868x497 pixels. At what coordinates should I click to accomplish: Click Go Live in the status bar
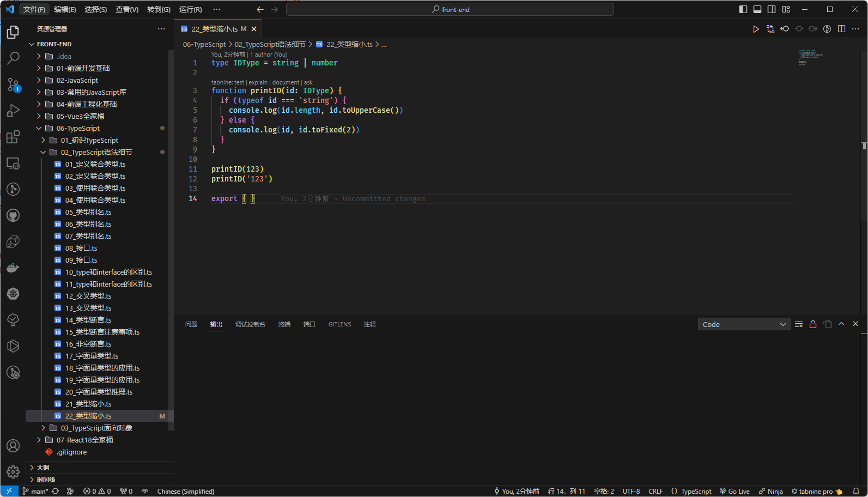point(735,491)
